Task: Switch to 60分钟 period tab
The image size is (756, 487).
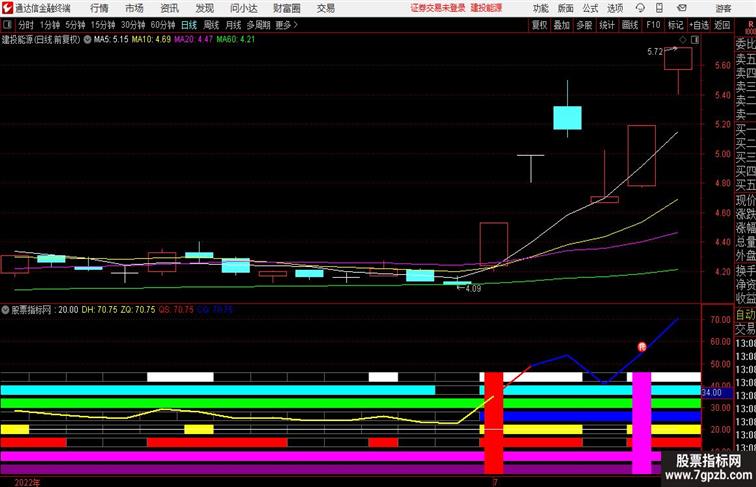Action: click(x=162, y=25)
